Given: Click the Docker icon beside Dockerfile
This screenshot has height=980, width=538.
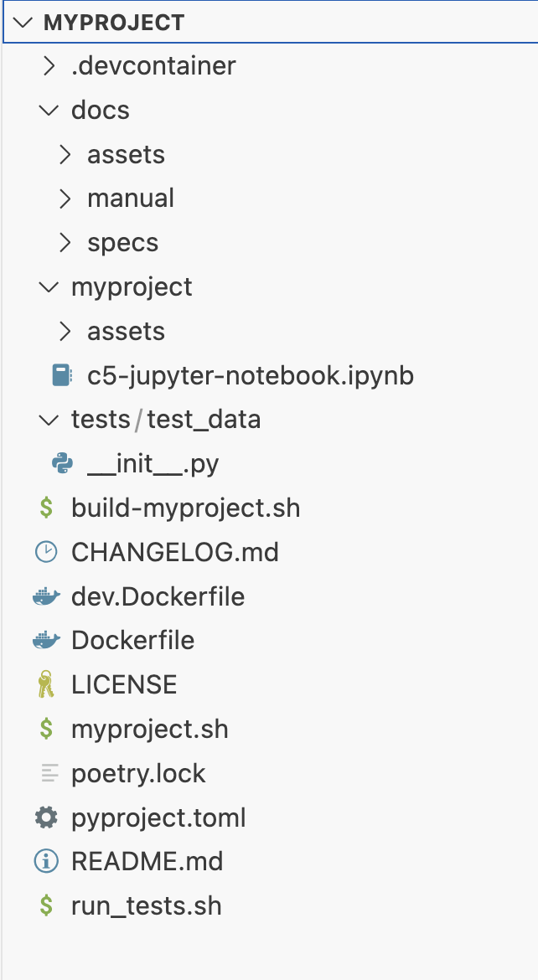Looking at the screenshot, I should pyautogui.click(x=46, y=641).
